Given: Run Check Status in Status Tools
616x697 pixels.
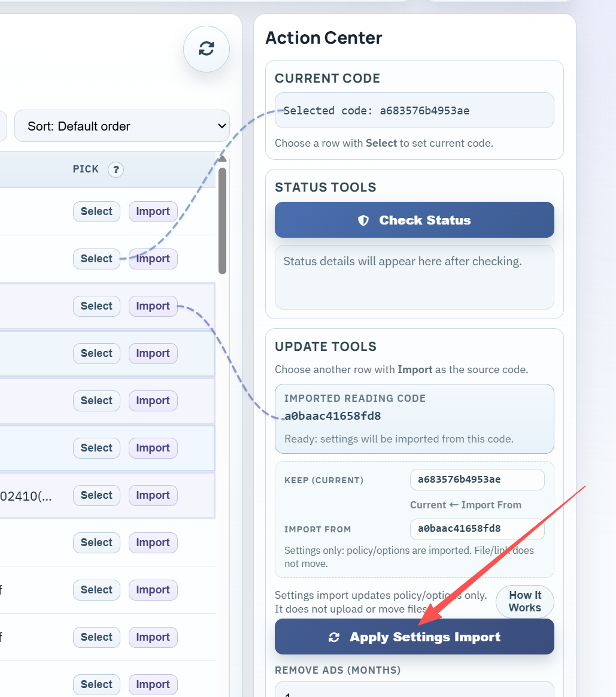Looking at the screenshot, I should [414, 220].
